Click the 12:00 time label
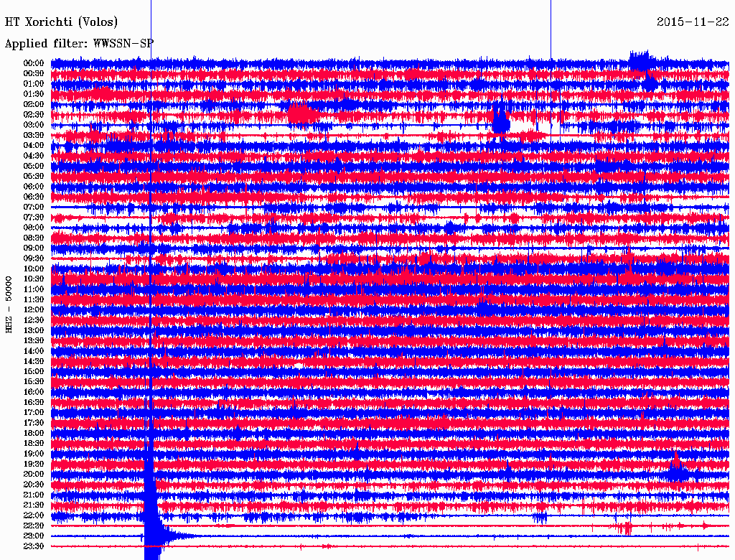 [33, 310]
